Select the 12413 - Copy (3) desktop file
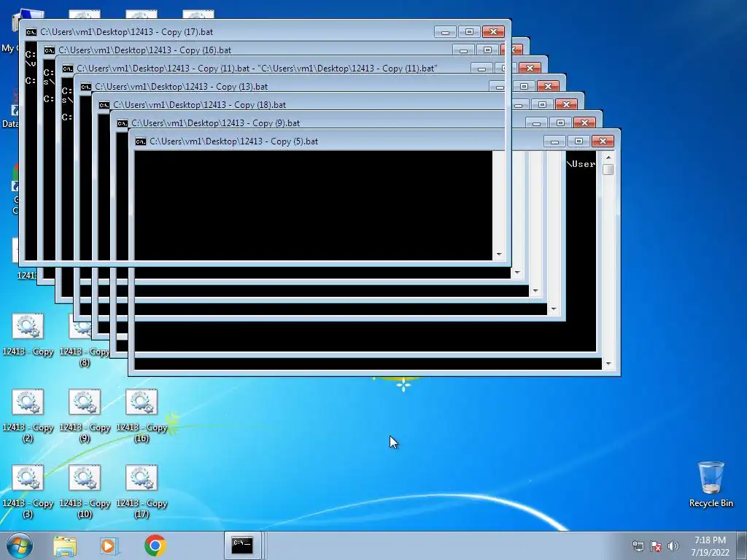This screenshot has width=747, height=560. tap(28, 491)
